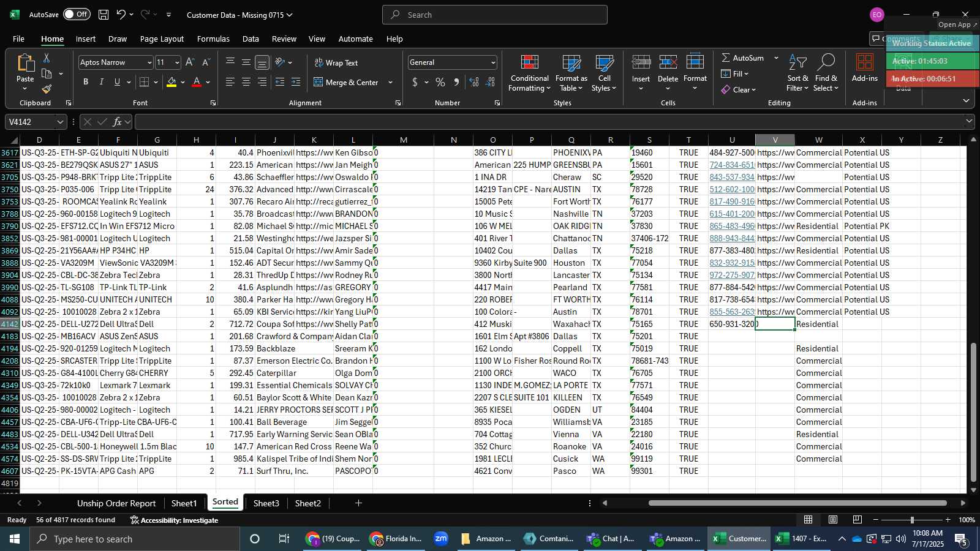Image resolution: width=980 pixels, height=551 pixels.
Task: Click Accessibility: Investigate in status bar
Action: click(174, 520)
